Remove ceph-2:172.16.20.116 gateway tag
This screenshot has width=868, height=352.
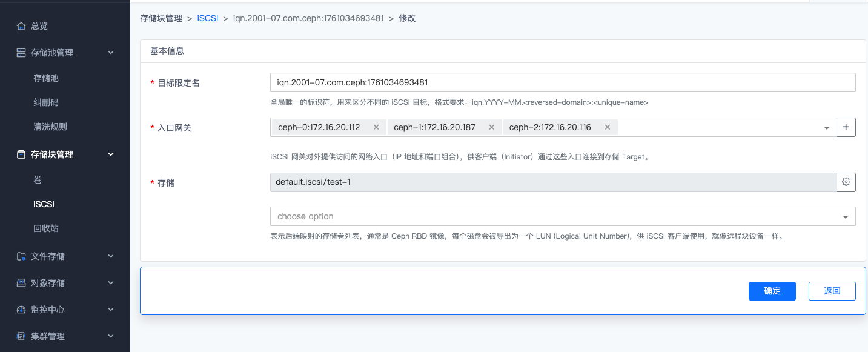point(606,127)
